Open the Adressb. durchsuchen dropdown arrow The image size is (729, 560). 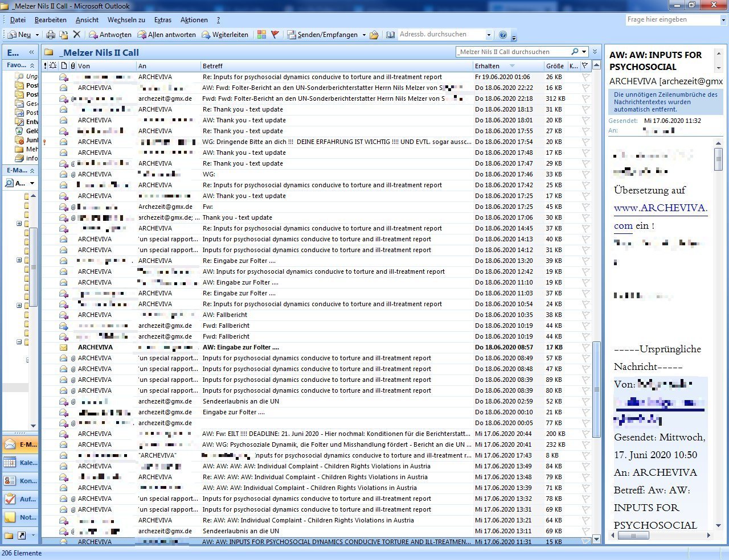(x=489, y=35)
